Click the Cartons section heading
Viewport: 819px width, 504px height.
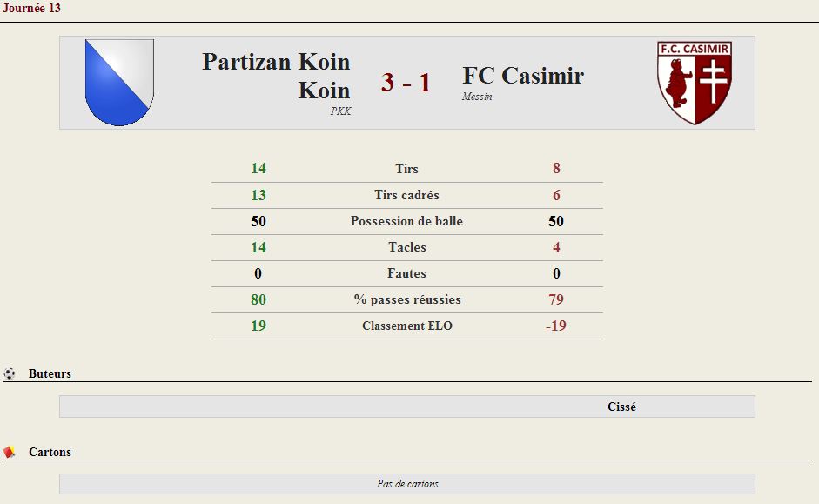50,452
